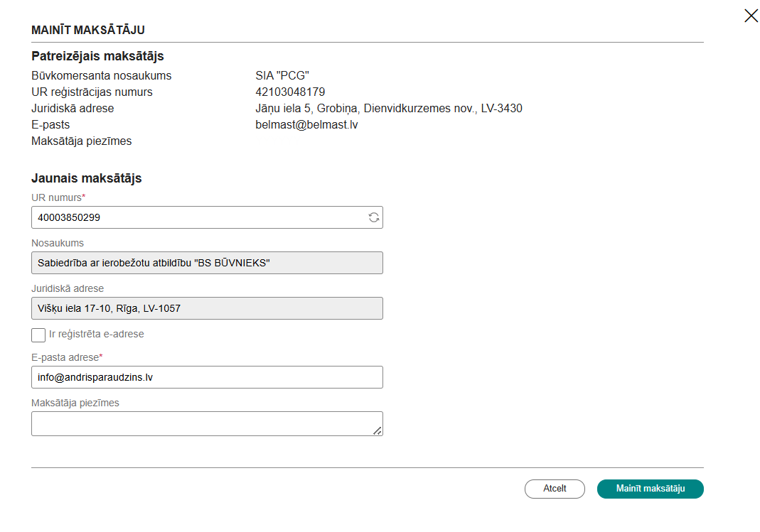This screenshot has width=760, height=532.
Task: Close the Mainīt maksātāju dialog with X
Action: pyautogui.click(x=751, y=16)
